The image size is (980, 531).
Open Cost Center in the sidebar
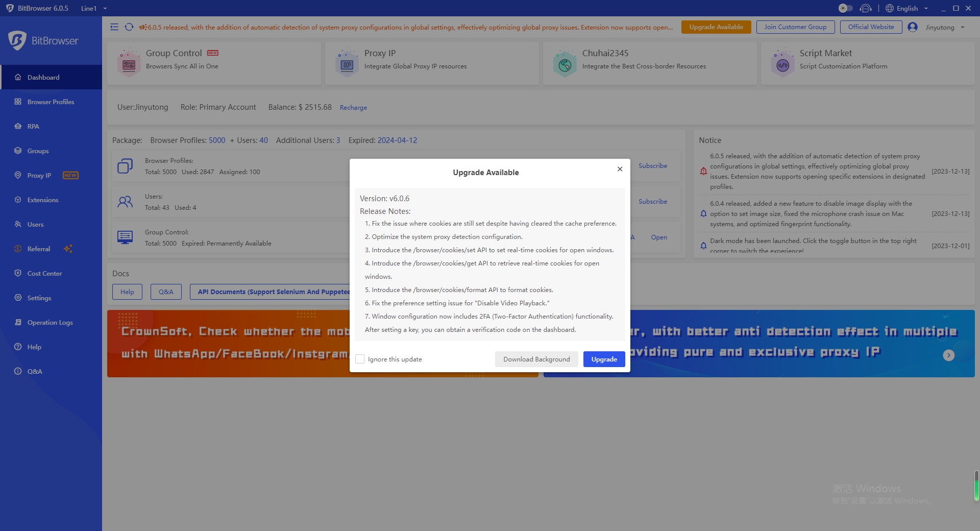pos(51,273)
